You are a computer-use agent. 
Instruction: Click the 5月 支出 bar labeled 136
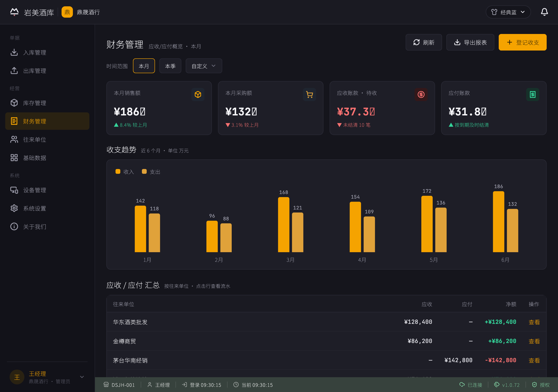click(441, 230)
